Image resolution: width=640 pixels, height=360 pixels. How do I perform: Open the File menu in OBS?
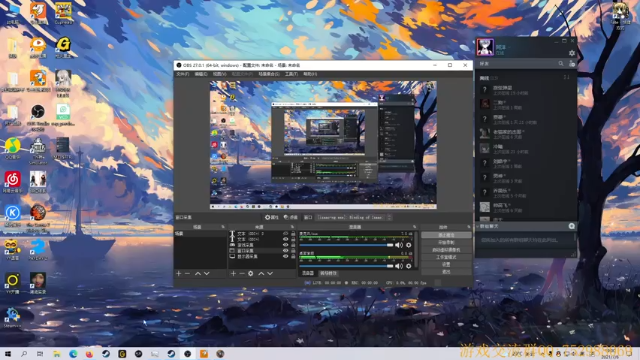[x=182, y=74]
